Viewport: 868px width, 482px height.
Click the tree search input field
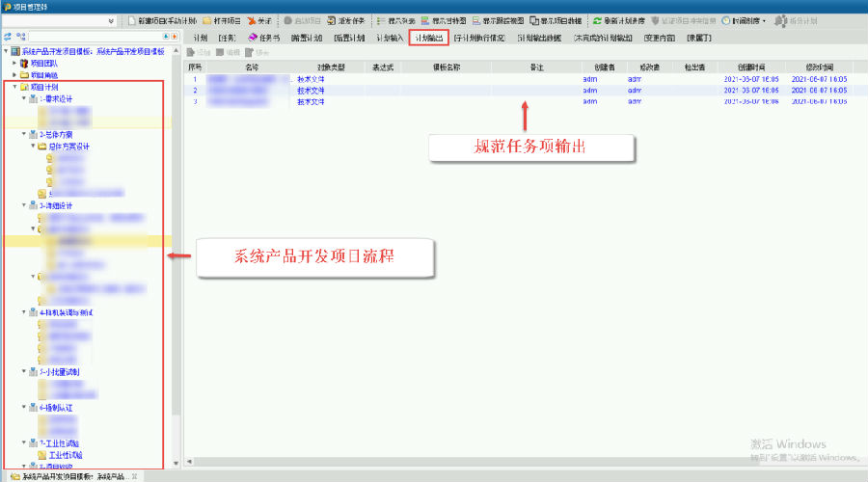(95, 37)
